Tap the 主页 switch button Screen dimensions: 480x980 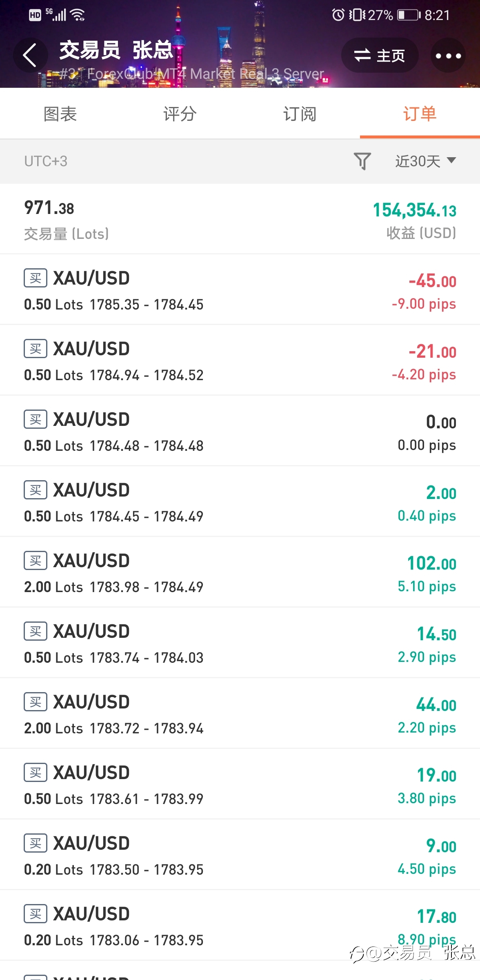pyautogui.click(x=380, y=56)
